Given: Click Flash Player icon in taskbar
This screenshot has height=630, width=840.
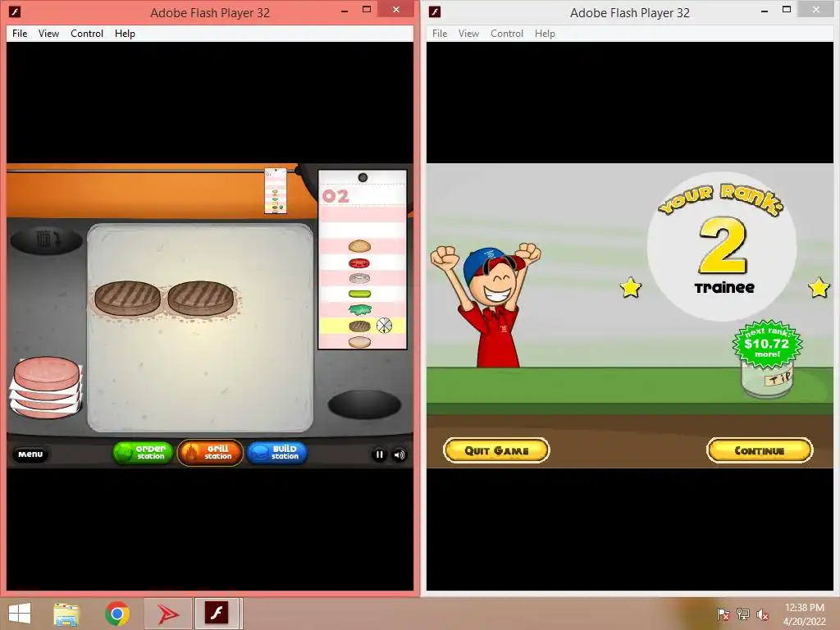Looking at the screenshot, I should click(x=217, y=614).
